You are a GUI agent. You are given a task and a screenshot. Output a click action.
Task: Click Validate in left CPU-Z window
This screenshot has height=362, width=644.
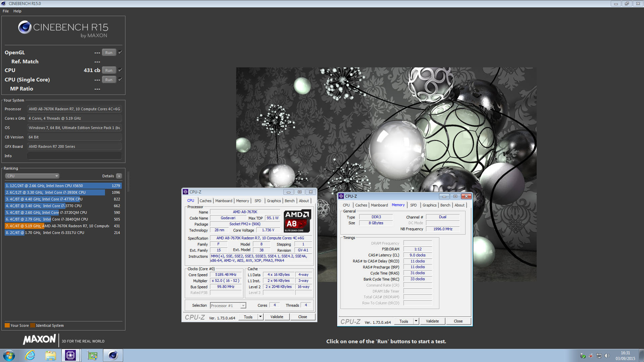tap(277, 317)
